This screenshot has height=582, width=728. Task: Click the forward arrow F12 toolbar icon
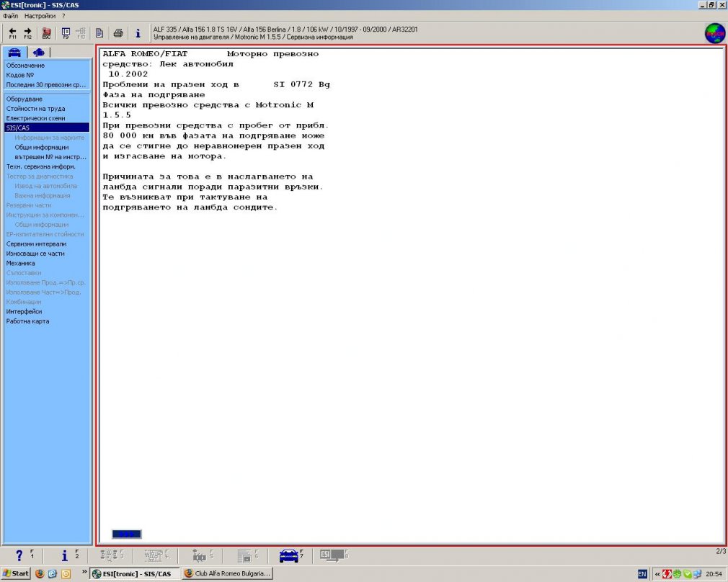pyautogui.click(x=27, y=32)
